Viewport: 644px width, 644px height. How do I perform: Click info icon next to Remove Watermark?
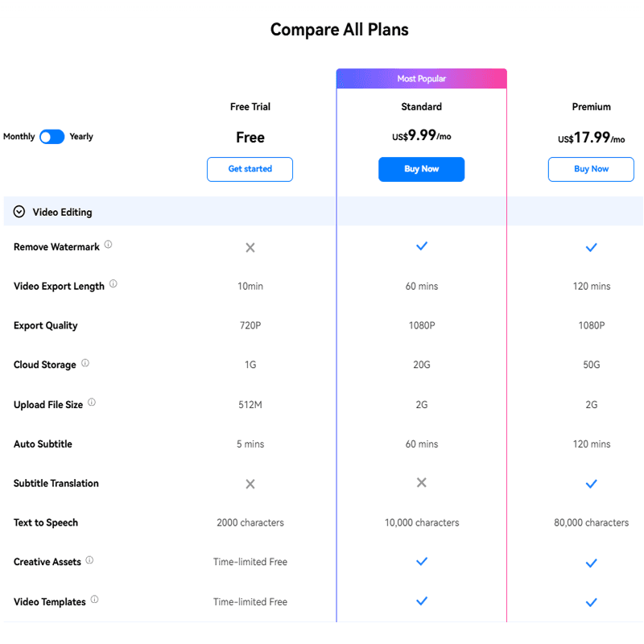click(x=109, y=245)
